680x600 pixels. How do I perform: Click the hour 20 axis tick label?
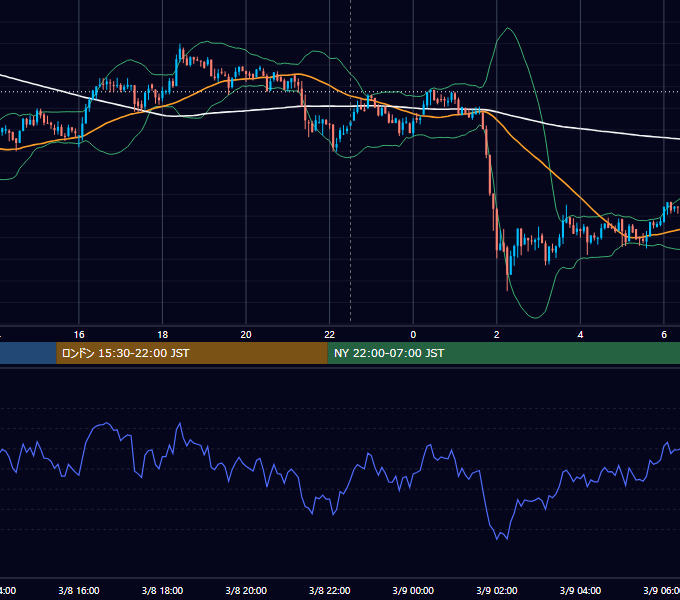[x=246, y=335]
